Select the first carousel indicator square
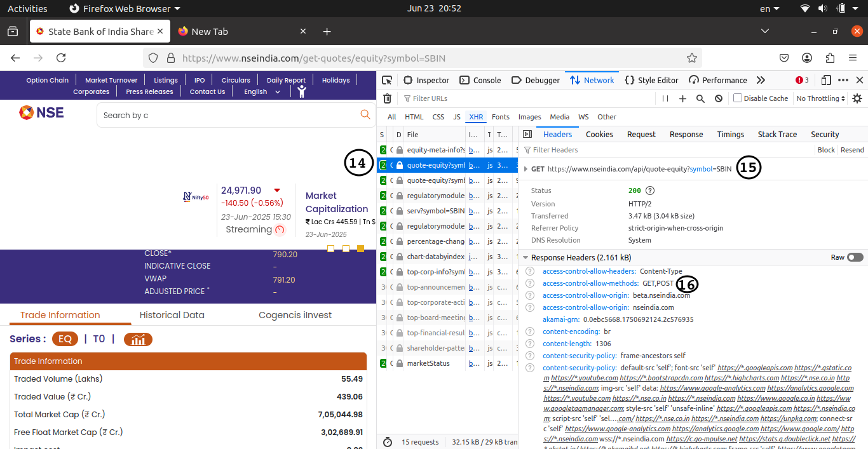 330,248
